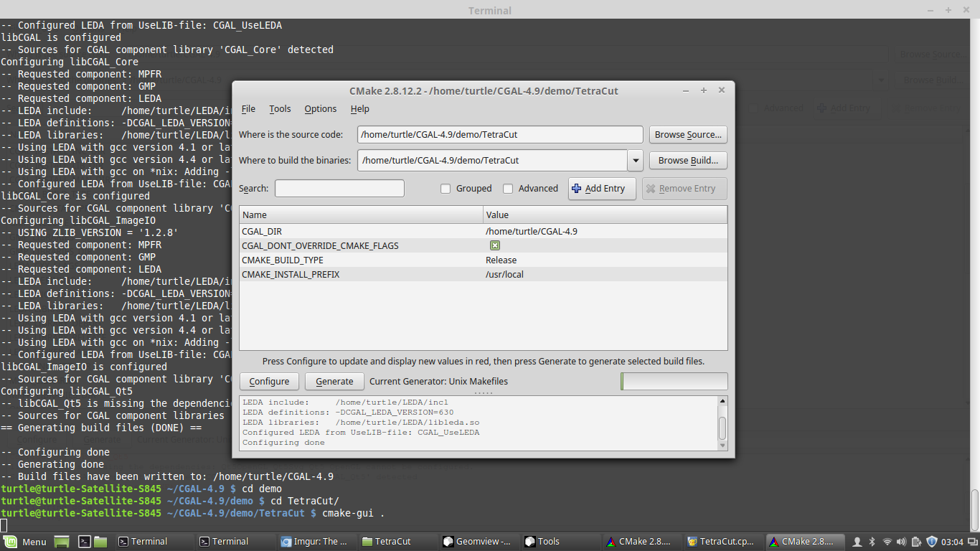Select the CGAL_DONT_OVERRIDE_CMAKE_FLAGS entry name

click(x=320, y=245)
